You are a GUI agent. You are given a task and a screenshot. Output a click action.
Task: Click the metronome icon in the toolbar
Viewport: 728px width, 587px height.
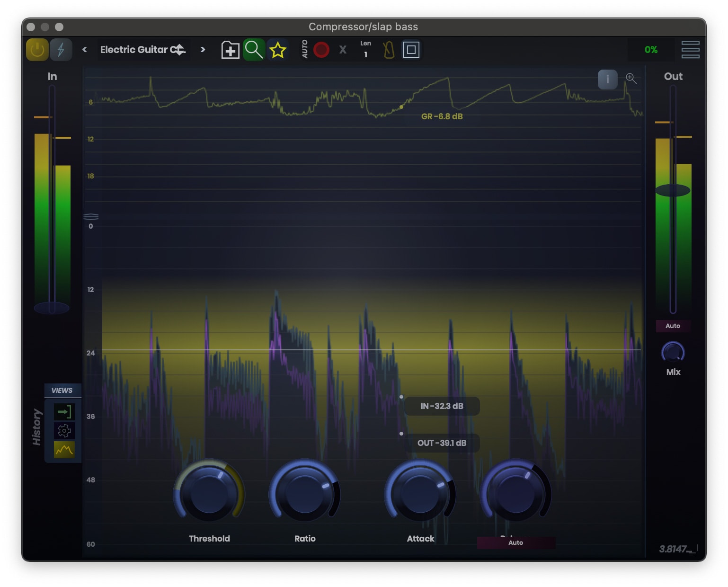pyautogui.click(x=388, y=49)
